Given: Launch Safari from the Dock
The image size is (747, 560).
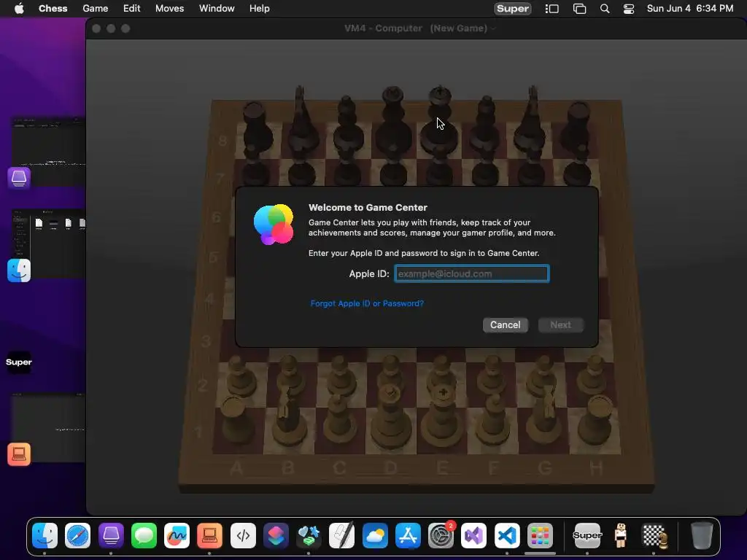Looking at the screenshot, I should click(77, 536).
